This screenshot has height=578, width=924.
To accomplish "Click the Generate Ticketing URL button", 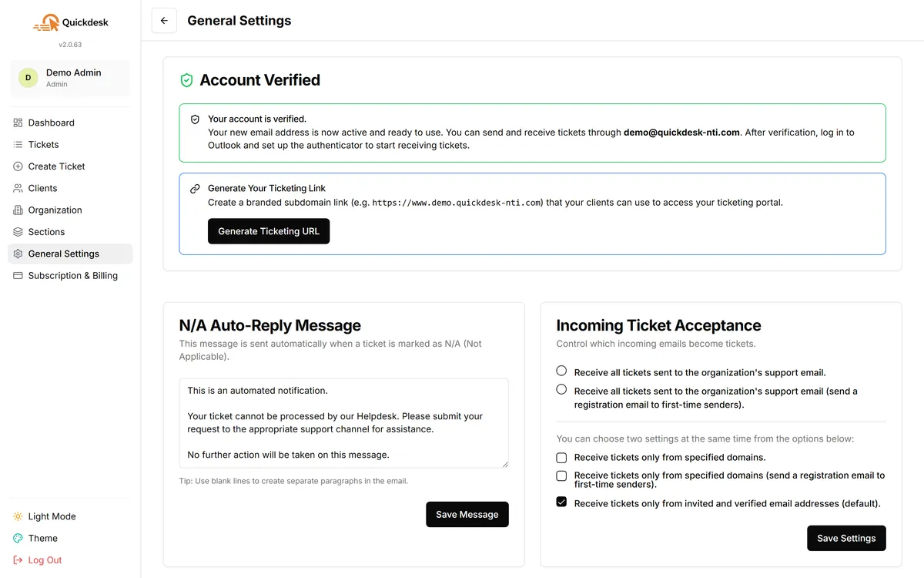I will point(269,231).
